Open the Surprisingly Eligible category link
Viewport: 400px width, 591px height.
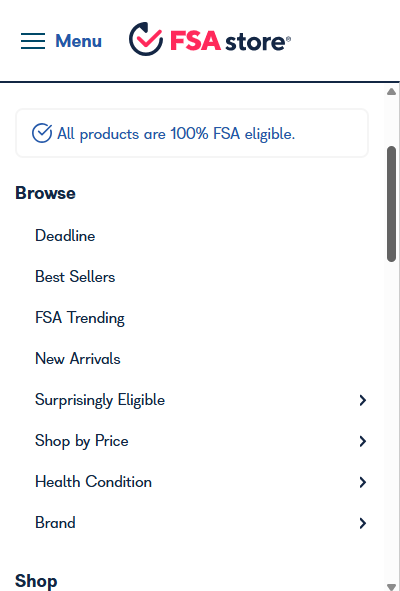(x=100, y=400)
